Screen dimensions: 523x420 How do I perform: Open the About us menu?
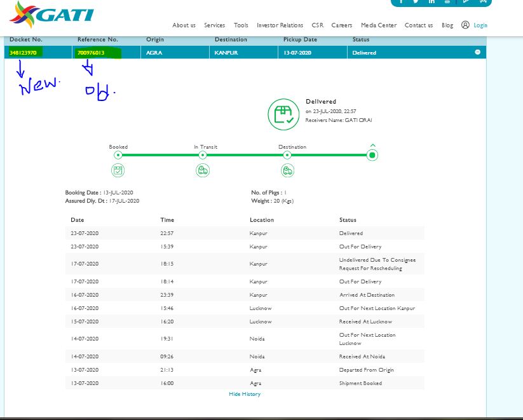click(x=184, y=25)
